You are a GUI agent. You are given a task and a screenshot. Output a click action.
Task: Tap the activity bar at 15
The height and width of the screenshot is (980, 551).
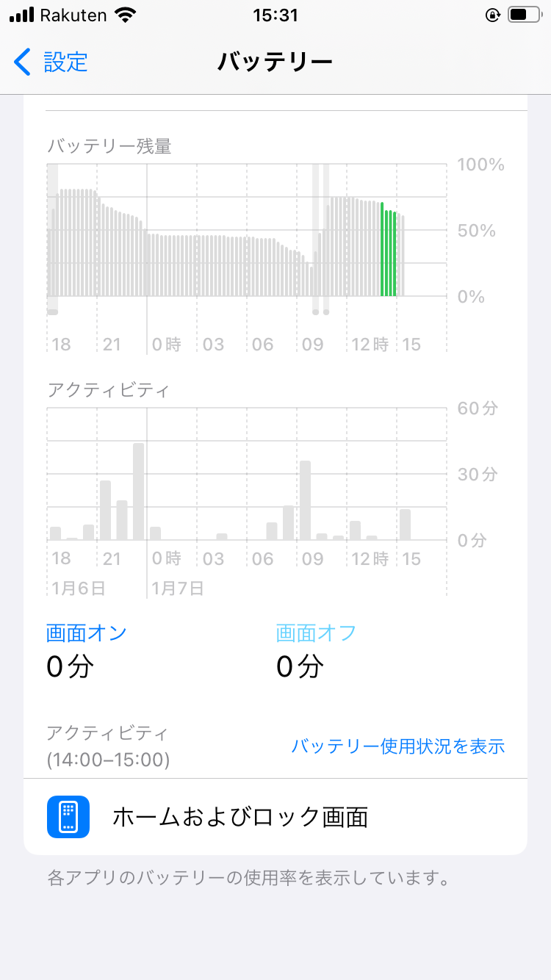[405, 525]
